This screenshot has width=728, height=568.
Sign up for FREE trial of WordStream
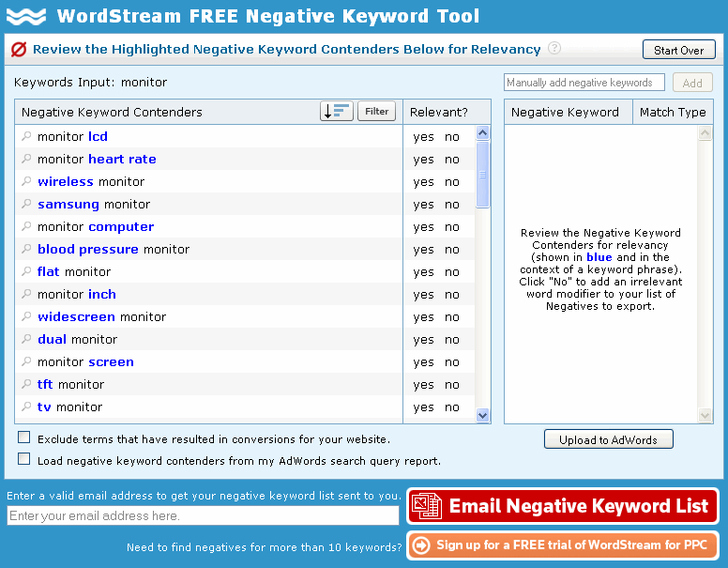click(x=563, y=545)
